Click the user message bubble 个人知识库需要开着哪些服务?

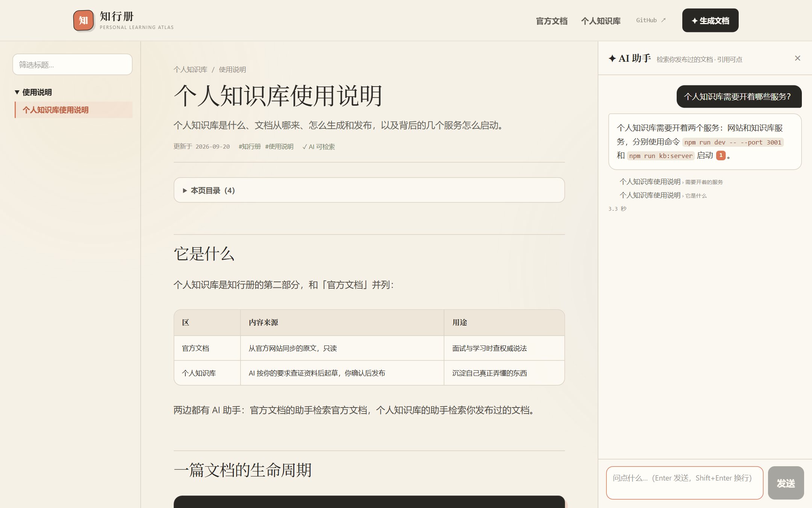point(739,97)
